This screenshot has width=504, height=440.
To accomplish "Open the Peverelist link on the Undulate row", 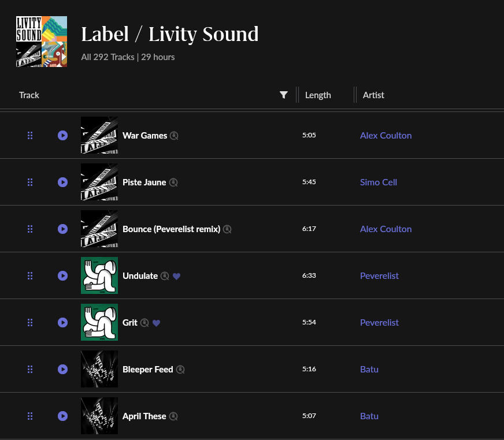I will tap(379, 276).
